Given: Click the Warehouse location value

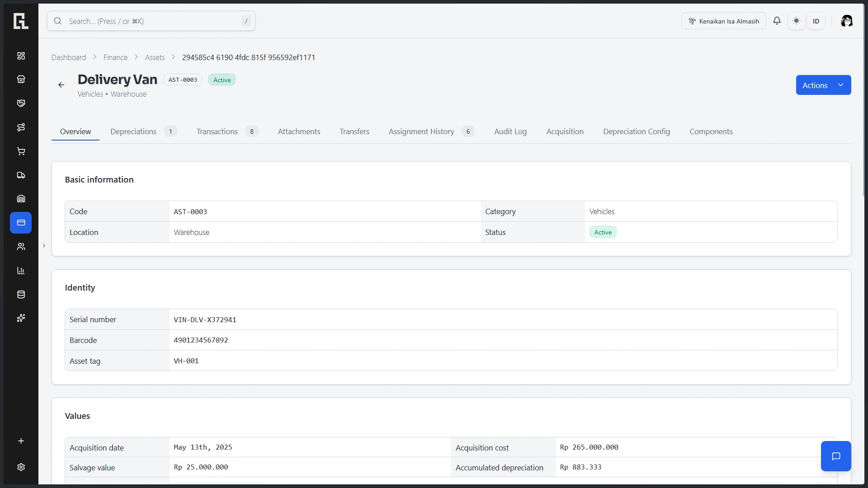Looking at the screenshot, I should coord(191,232).
